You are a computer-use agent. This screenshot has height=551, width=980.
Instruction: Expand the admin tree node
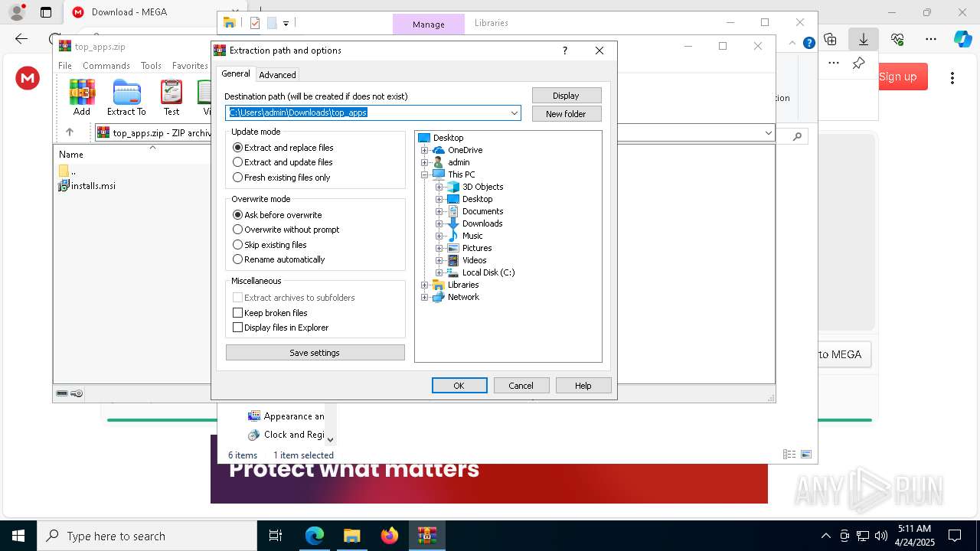point(425,162)
